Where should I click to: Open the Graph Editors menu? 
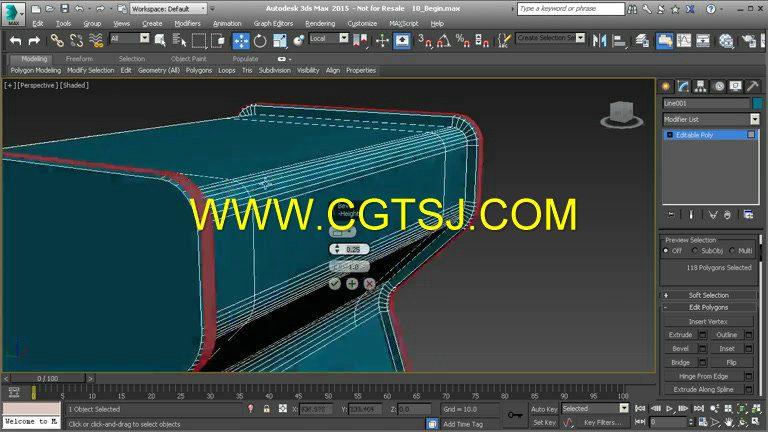(273, 24)
